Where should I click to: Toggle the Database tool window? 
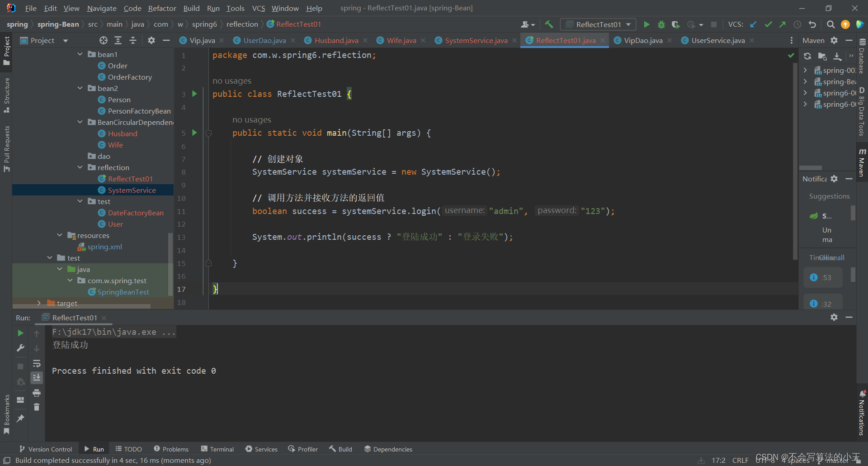862,57
